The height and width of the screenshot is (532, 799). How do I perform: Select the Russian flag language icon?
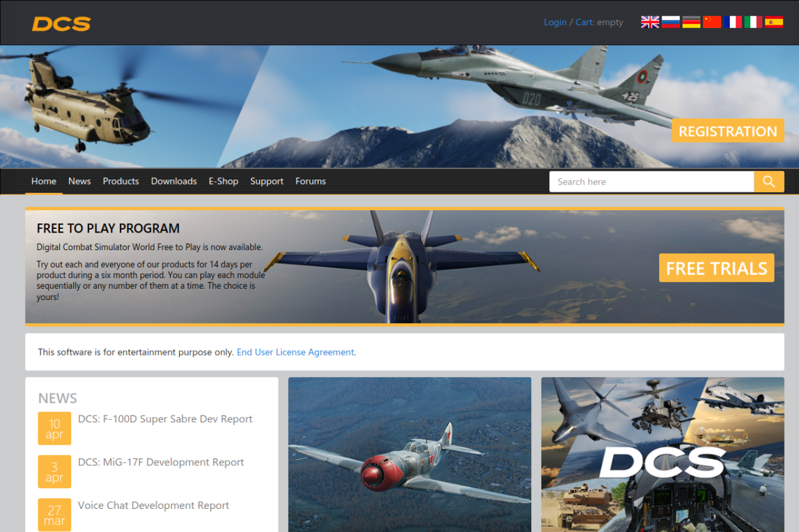(x=670, y=22)
